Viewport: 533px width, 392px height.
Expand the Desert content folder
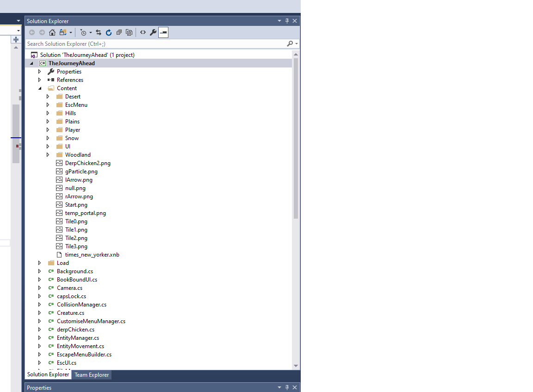tap(48, 96)
